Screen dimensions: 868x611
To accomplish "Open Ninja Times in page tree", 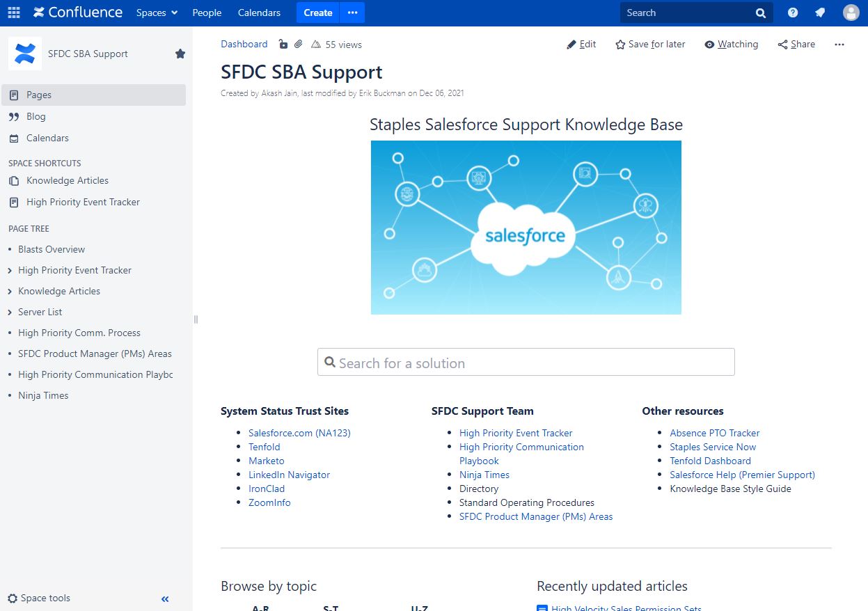I will (43, 395).
